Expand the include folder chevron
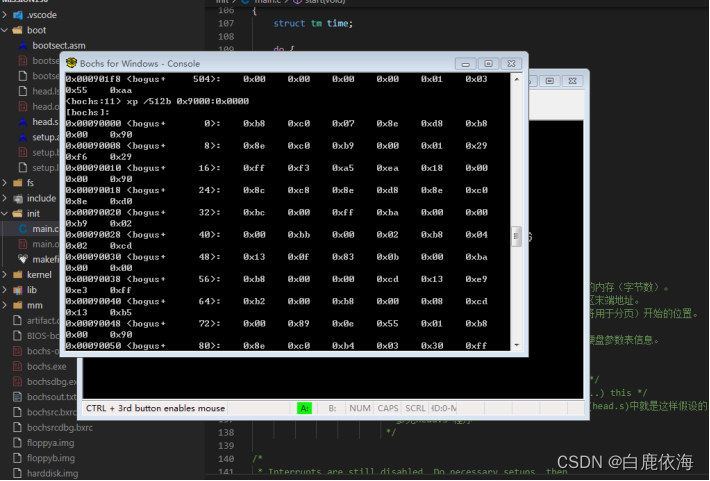Image resolution: width=710 pixels, height=481 pixels. (5, 198)
